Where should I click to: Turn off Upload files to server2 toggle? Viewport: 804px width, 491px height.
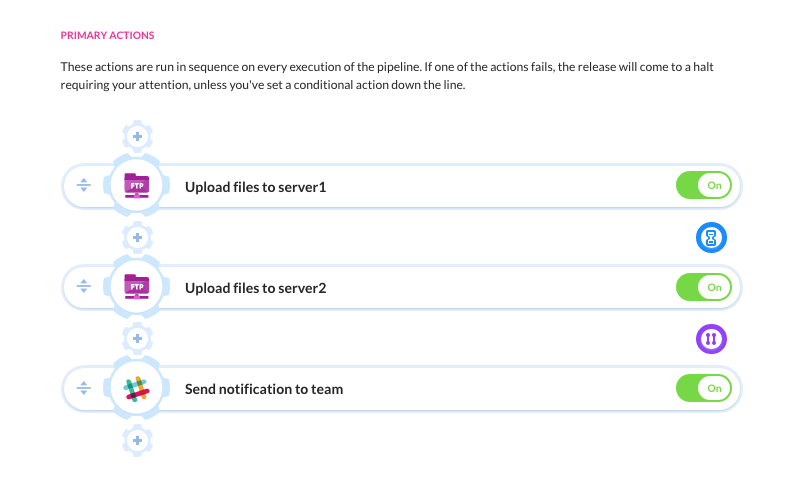tap(704, 287)
